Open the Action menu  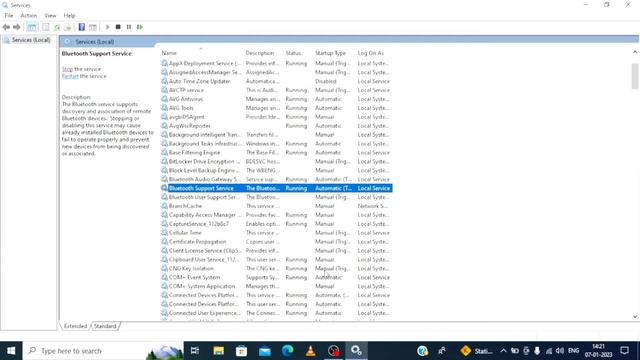pyautogui.click(x=29, y=16)
